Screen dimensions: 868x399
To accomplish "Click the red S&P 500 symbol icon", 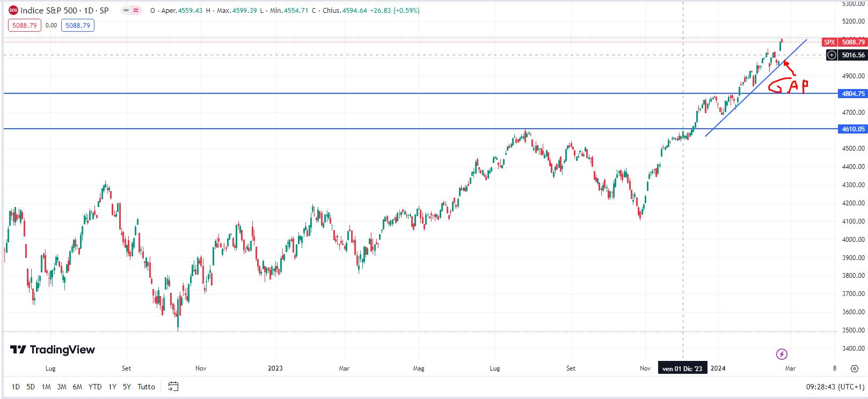I will click(x=13, y=10).
